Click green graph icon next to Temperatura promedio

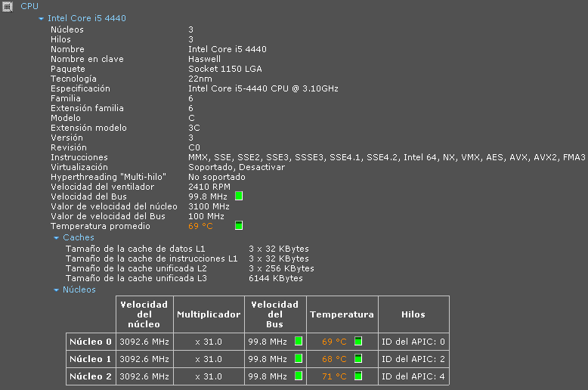(x=239, y=225)
